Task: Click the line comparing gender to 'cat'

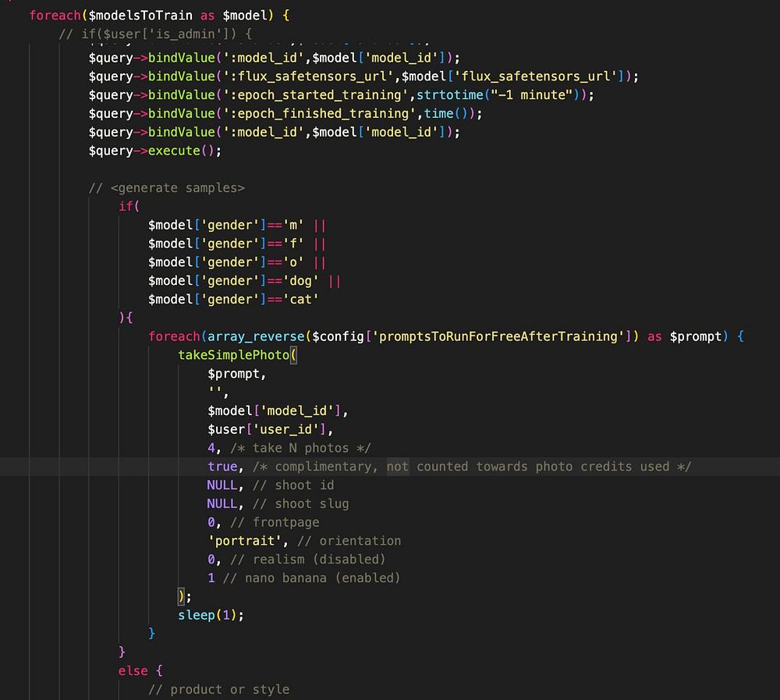Action: pyautogui.click(x=233, y=299)
